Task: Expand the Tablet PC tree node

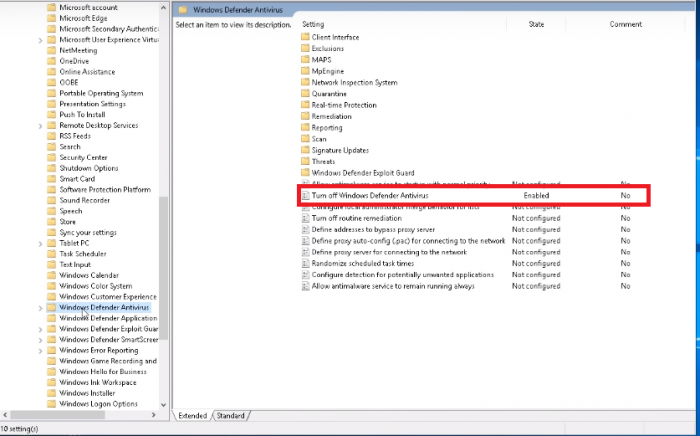Action: point(40,243)
